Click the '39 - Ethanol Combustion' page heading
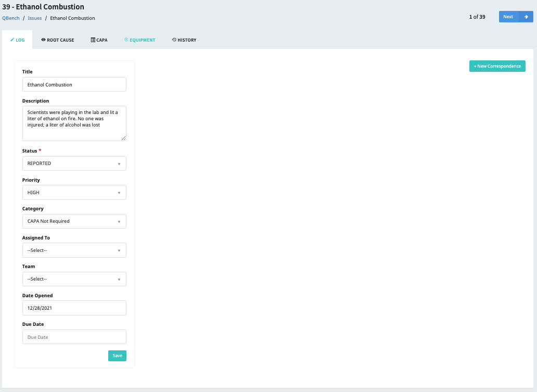This screenshot has width=537, height=392. [x=43, y=7]
